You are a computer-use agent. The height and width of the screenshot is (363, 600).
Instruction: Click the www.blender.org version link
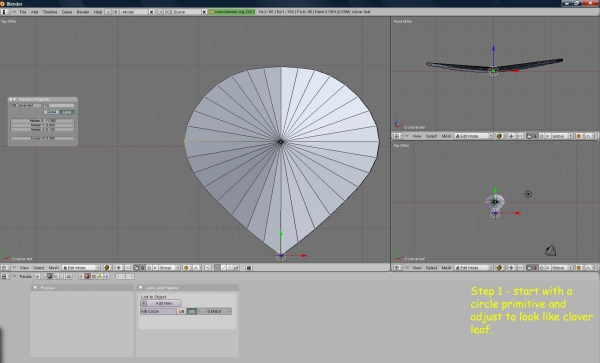click(232, 12)
